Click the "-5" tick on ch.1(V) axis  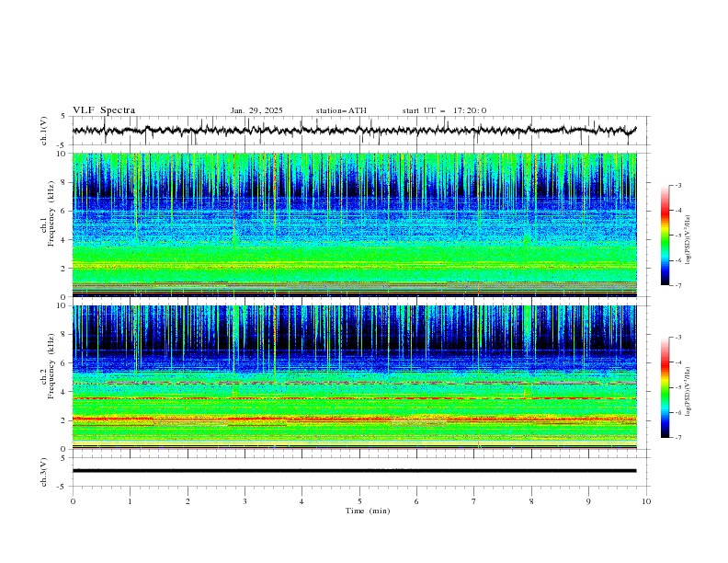click(x=63, y=145)
